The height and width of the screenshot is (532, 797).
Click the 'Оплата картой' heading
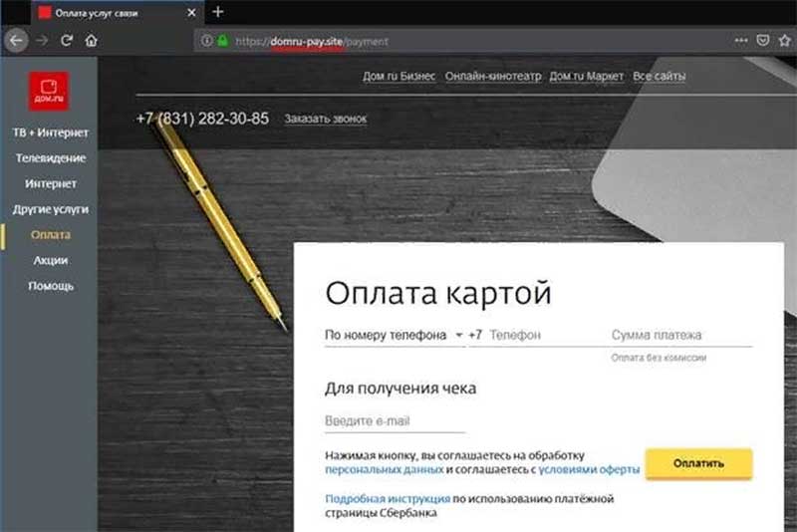click(438, 294)
